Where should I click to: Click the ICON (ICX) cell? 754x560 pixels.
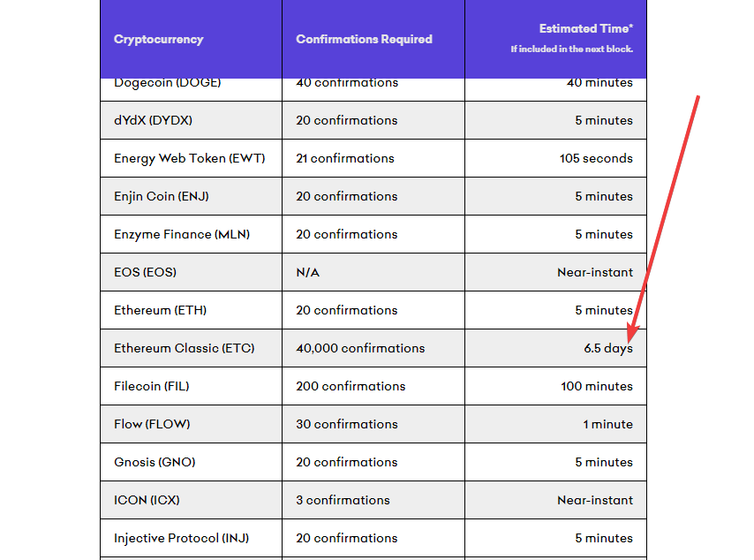click(x=147, y=500)
